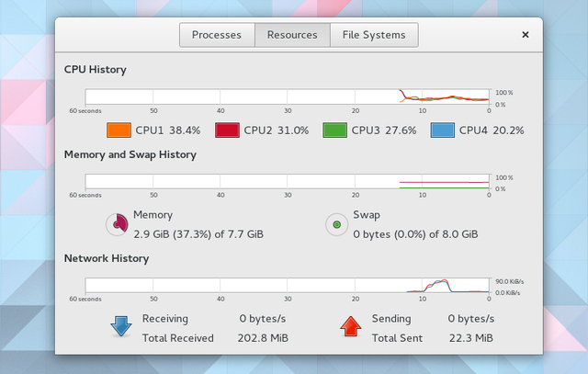The height and width of the screenshot is (374, 588).
Task: Open the File Systems tab
Action: click(373, 35)
